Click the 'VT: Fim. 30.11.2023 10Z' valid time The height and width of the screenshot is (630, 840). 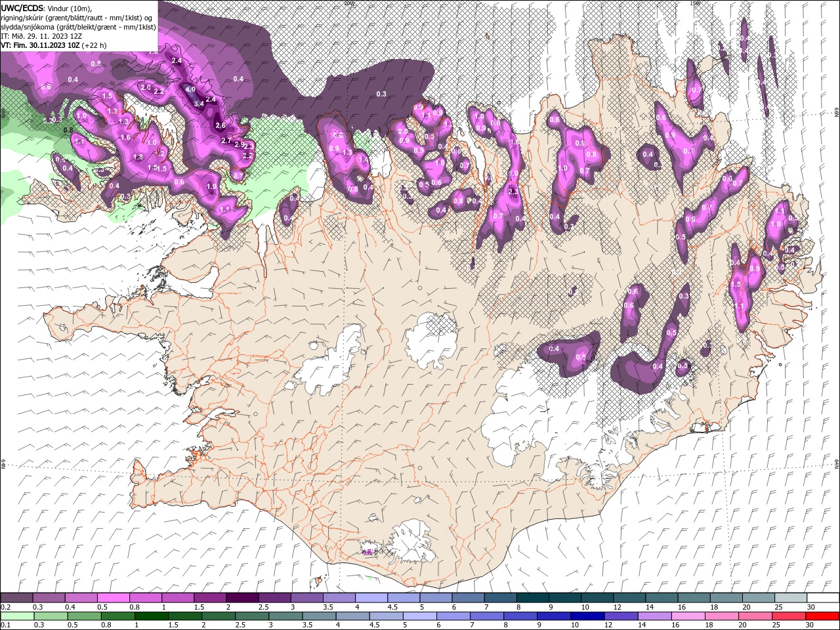coord(39,45)
